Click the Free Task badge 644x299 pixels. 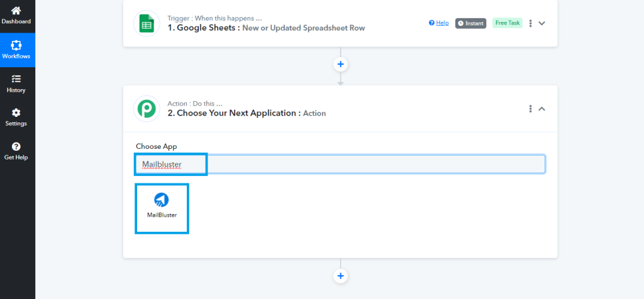click(508, 23)
